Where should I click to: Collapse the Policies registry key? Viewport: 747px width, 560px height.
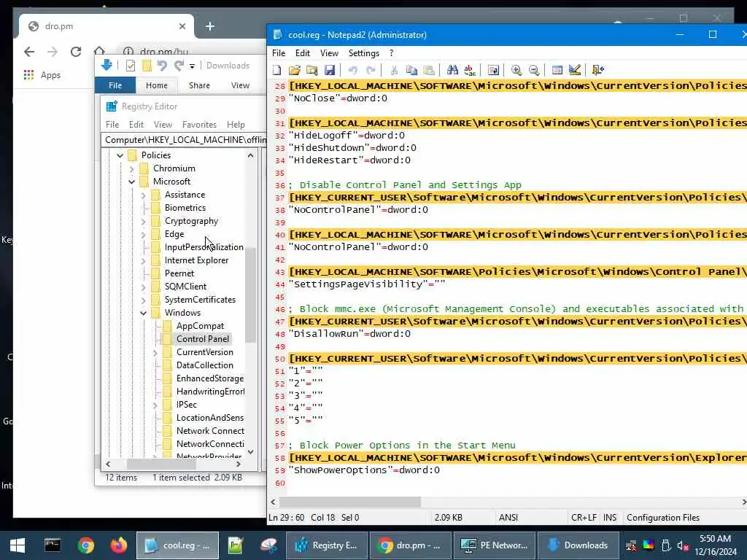coord(120,155)
